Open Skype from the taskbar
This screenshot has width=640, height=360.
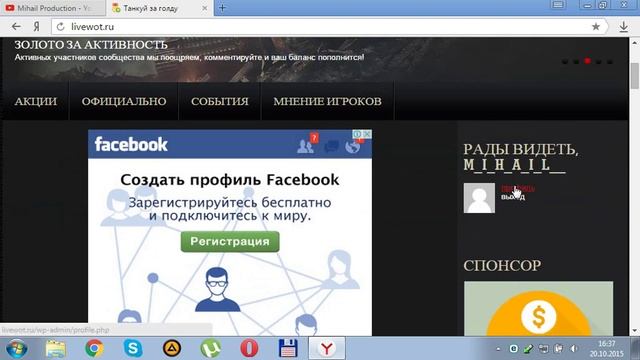[x=133, y=349]
